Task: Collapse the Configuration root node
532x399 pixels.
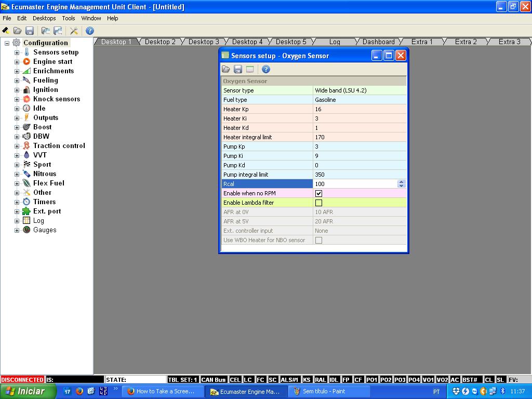Action: point(7,43)
